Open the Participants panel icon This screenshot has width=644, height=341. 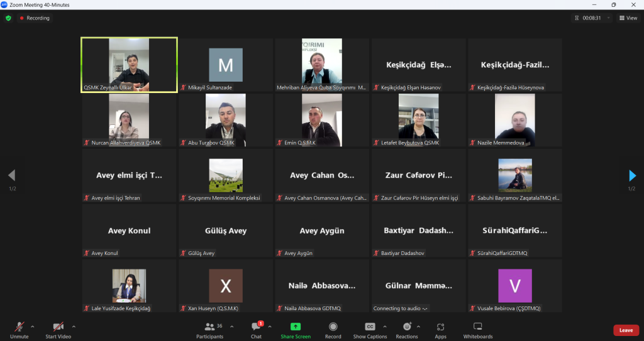tap(210, 327)
